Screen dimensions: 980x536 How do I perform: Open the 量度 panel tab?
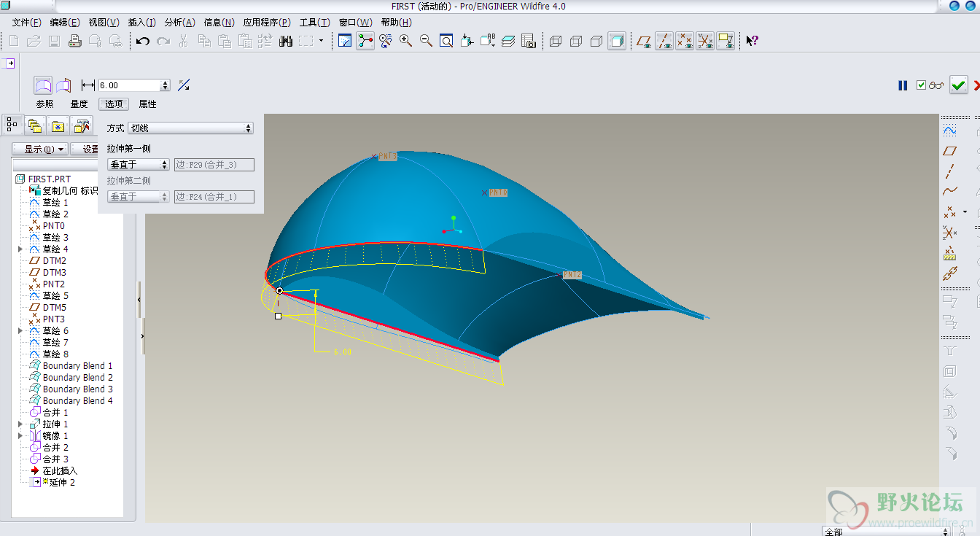pyautogui.click(x=79, y=104)
